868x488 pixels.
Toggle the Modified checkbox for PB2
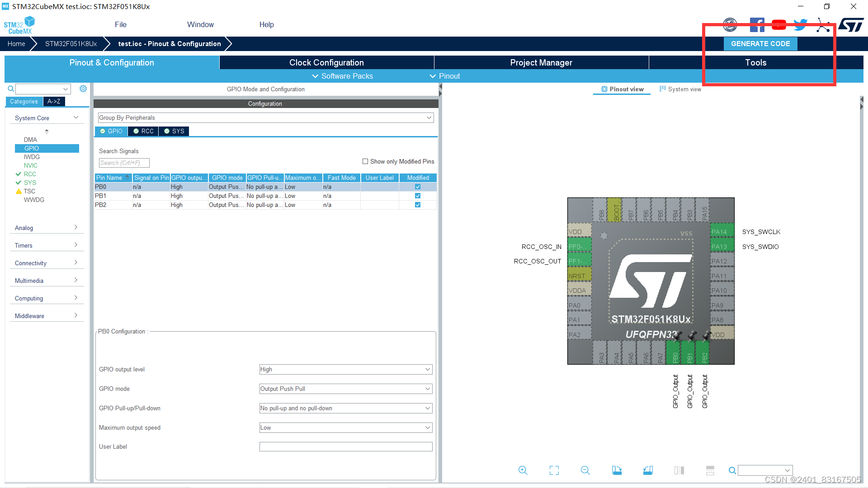[x=418, y=205]
